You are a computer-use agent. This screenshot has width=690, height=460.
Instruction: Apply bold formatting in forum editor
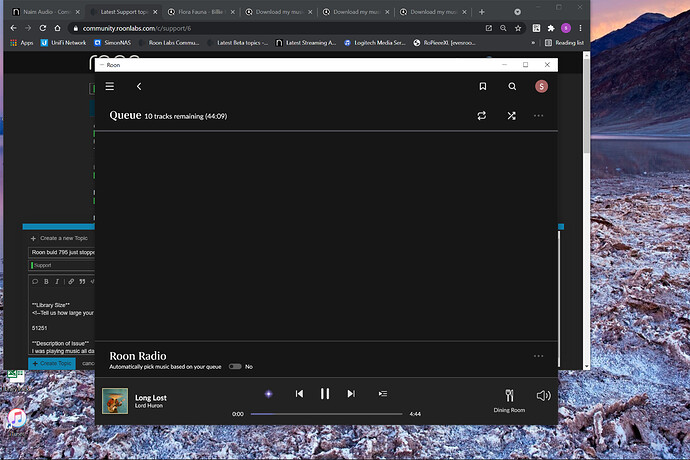[46, 282]
